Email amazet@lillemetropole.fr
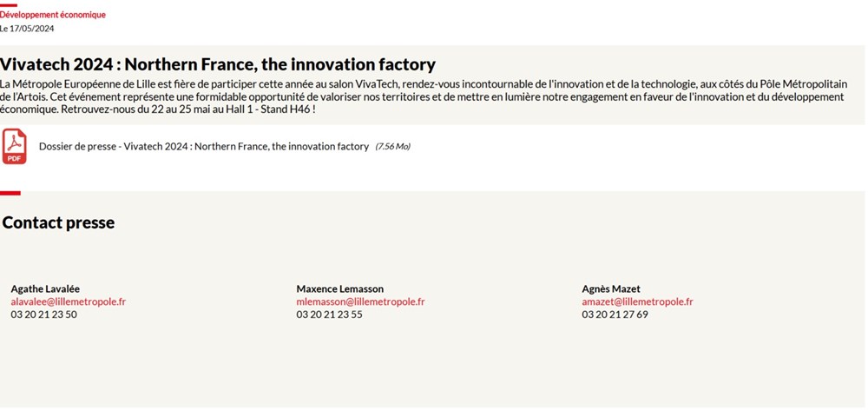 coord(637,302)
